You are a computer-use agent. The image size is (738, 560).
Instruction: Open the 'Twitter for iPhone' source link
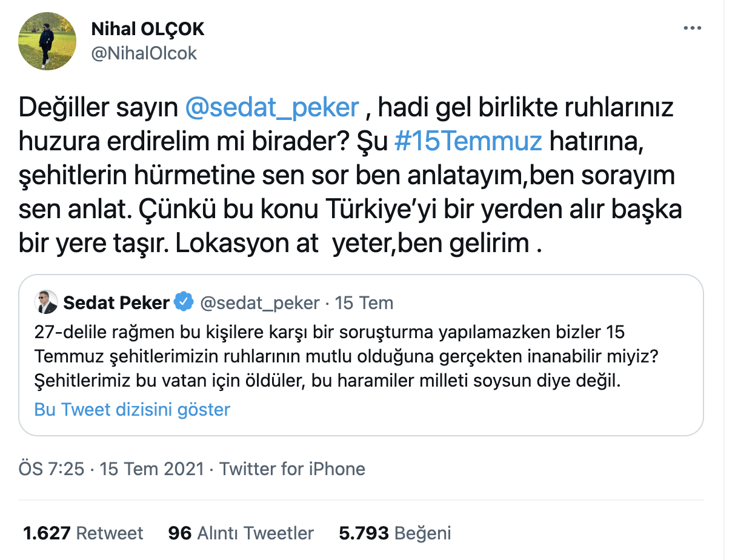(x=293, y=468)
